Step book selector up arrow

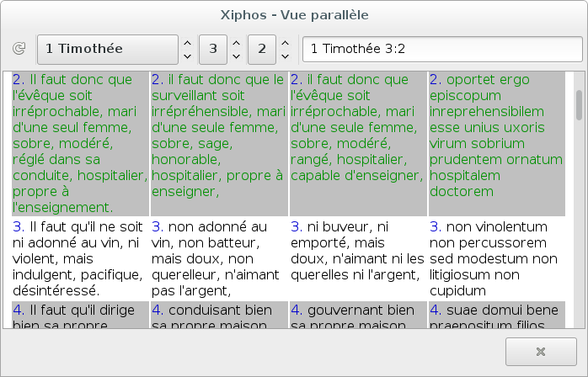click(x=187, y=43)
